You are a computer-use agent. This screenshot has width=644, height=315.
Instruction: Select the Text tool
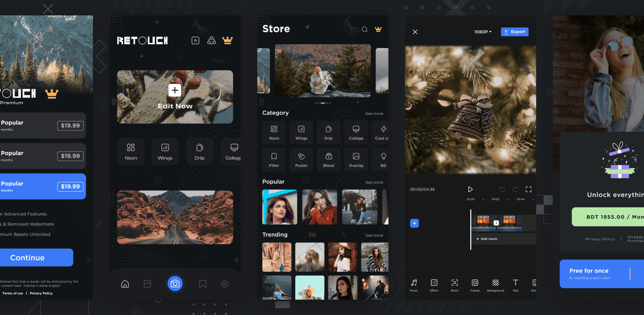[x=516, y=285]
